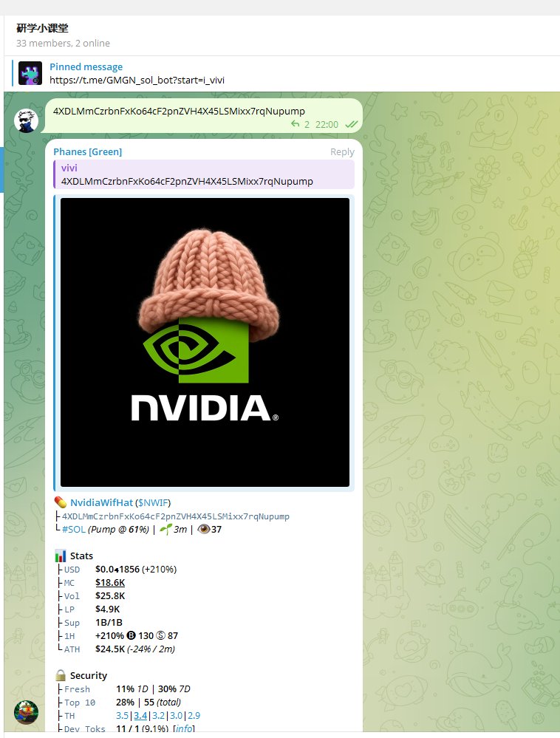
Task: Click top holder percentage 3.0
Action: [x=176, y=715]
